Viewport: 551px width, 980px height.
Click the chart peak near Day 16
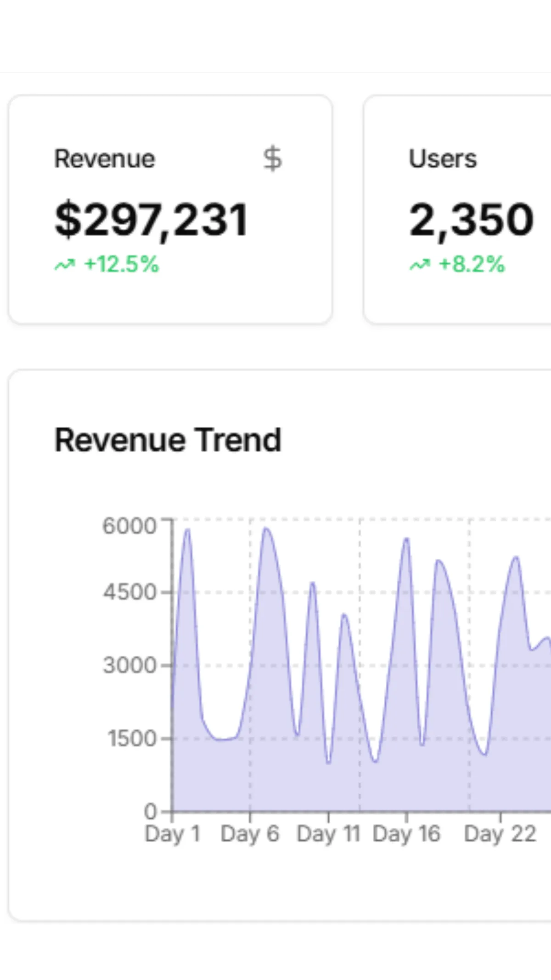click(x=407, y=538)
